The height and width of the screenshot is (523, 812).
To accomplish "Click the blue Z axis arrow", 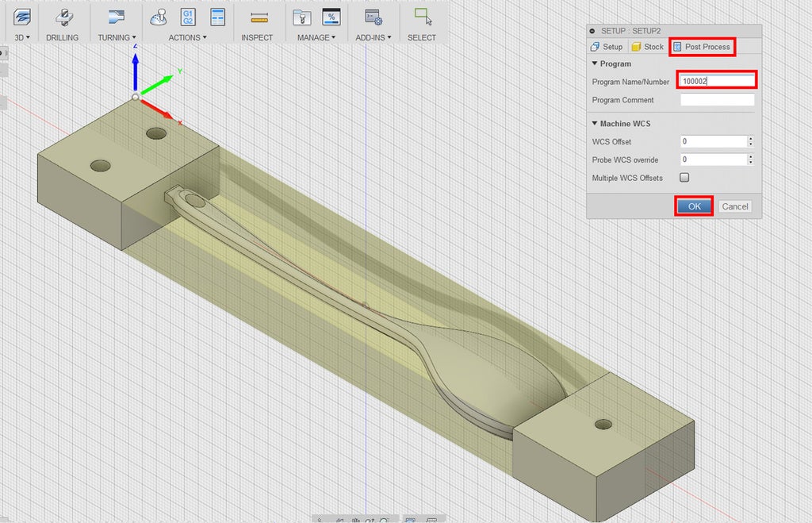I will click(x=135, y=72).
